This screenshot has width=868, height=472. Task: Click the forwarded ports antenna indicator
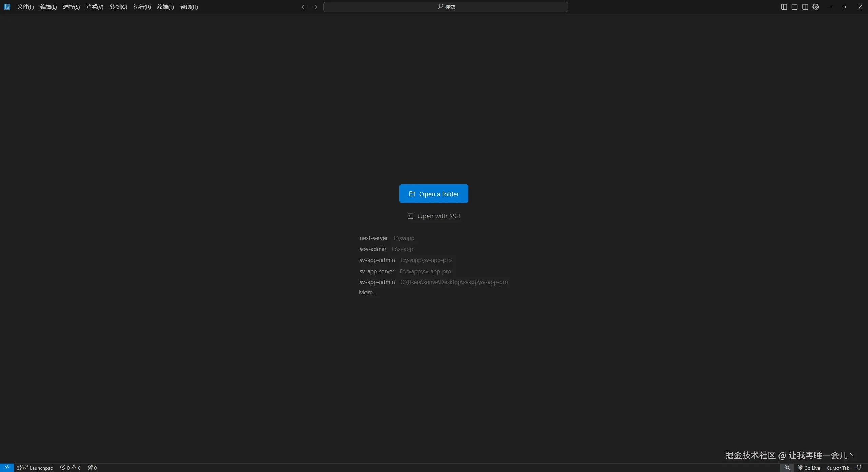pyautogui.click(x=92, y=468)
